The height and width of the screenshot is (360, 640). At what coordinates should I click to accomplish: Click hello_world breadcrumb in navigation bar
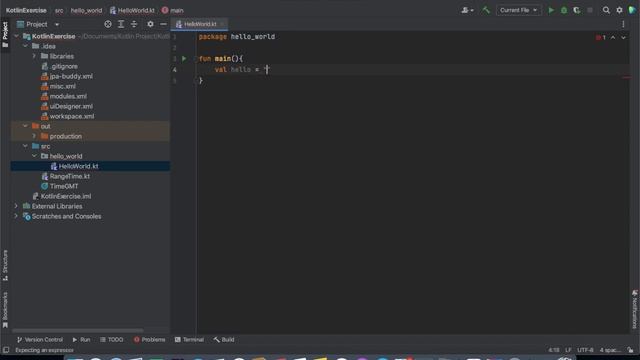86,10
